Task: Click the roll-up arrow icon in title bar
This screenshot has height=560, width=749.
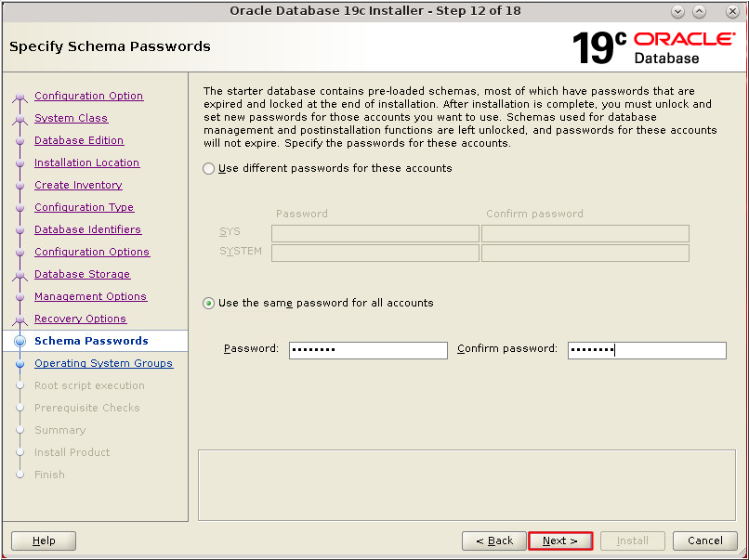Action: click(x=699, y=11)
